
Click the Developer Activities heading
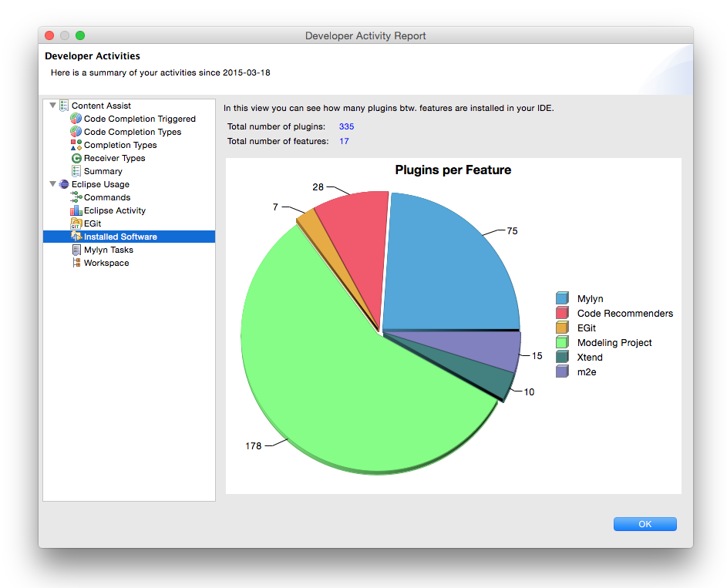pos(93,56)
